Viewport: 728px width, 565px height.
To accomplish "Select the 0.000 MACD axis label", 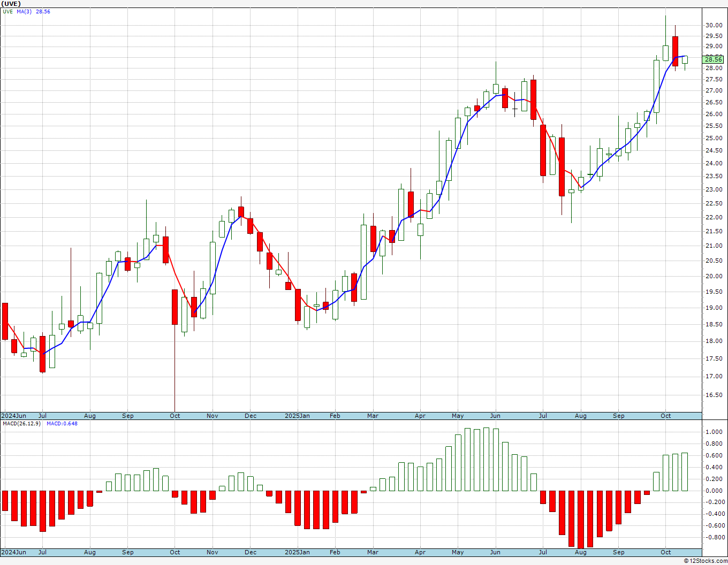I will tap(714, 491).
